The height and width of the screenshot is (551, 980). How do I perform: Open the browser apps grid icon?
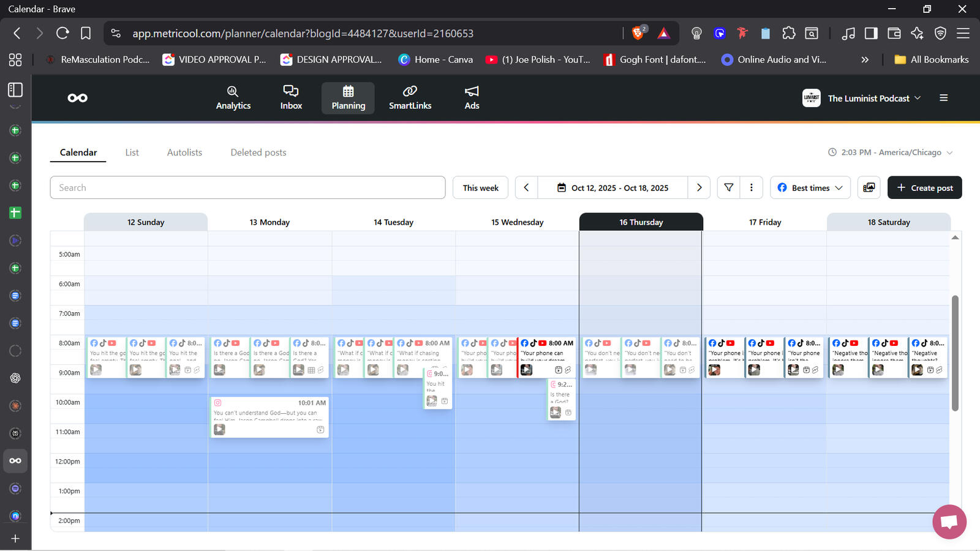point(15,59)
